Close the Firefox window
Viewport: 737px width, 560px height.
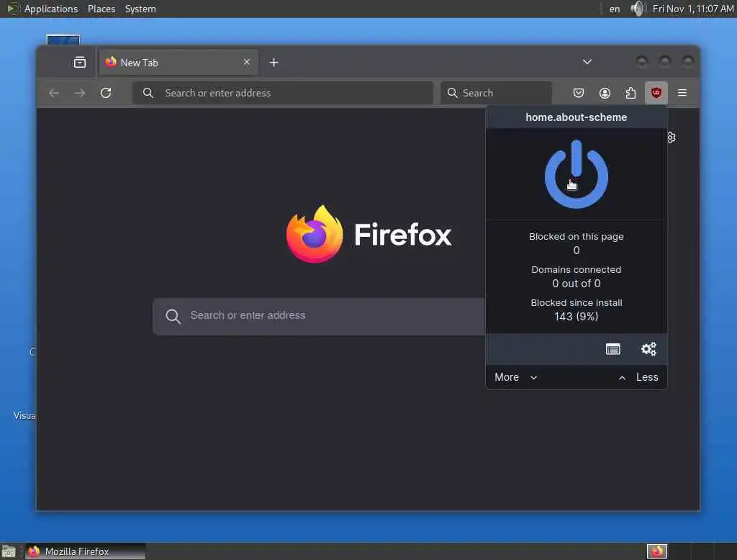click(x=687, y=62)
